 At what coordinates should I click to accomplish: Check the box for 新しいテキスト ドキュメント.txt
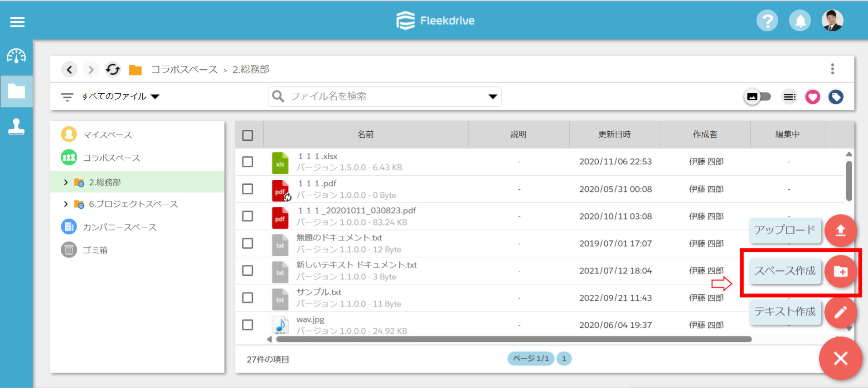click(x=247, y=270)
